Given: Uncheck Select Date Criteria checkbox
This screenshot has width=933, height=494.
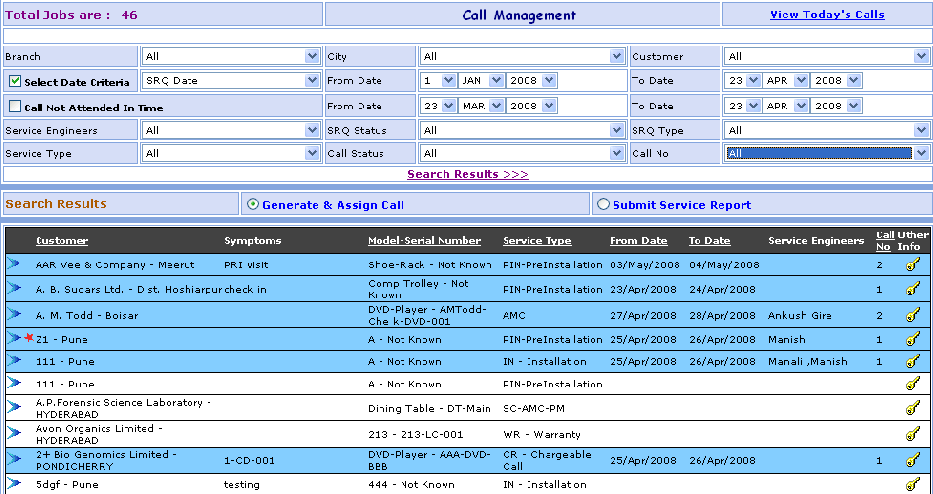Looking at the screenshot, I should [x=15, y=81].
